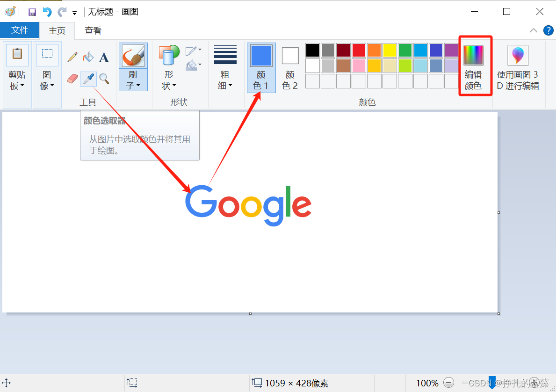Click the brush icon under 刷子
The height and width of the screenshot is (392, 556).
pyautogui.click(x=133, y=56)
